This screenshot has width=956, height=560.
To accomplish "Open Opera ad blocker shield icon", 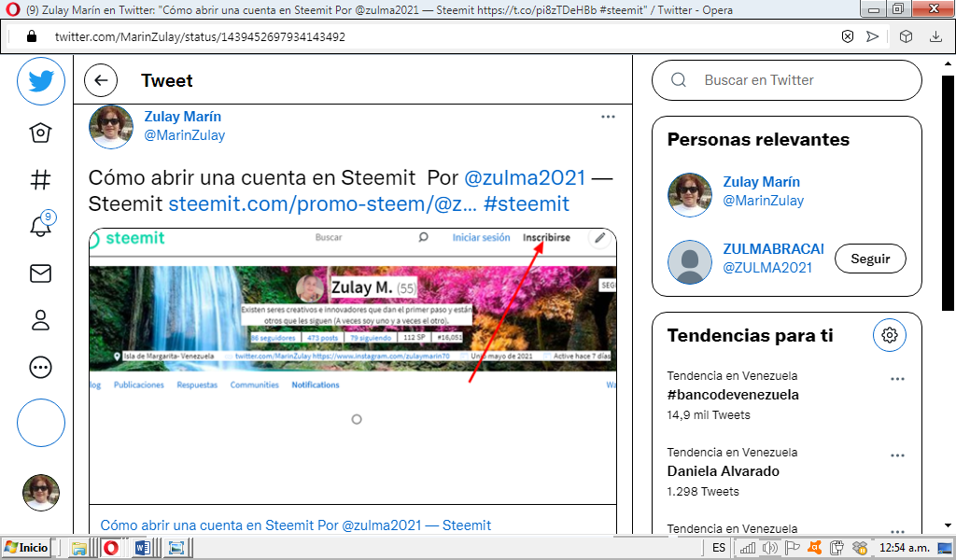I will coord(848,36).
